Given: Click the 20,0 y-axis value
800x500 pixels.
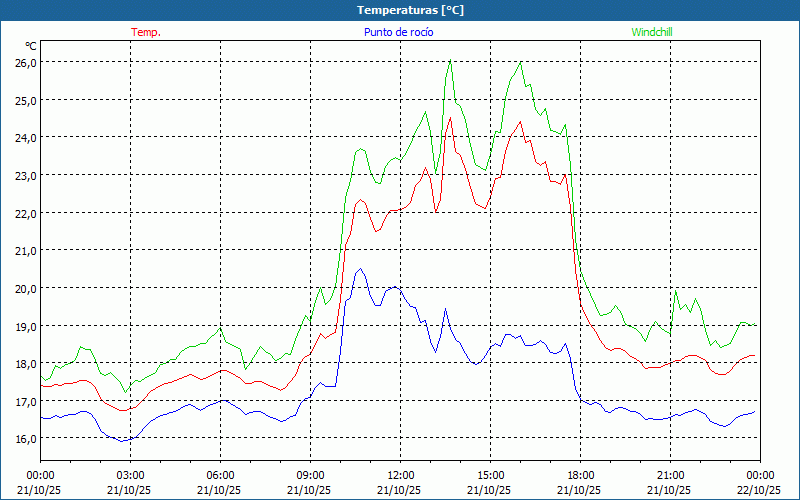Looking at the screenshot, I should 25,288.
